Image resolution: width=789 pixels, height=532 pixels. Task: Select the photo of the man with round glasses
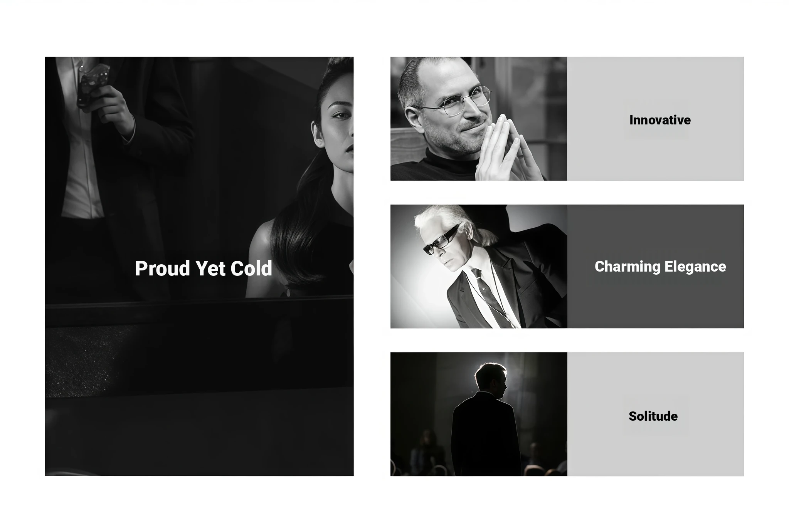479,119
